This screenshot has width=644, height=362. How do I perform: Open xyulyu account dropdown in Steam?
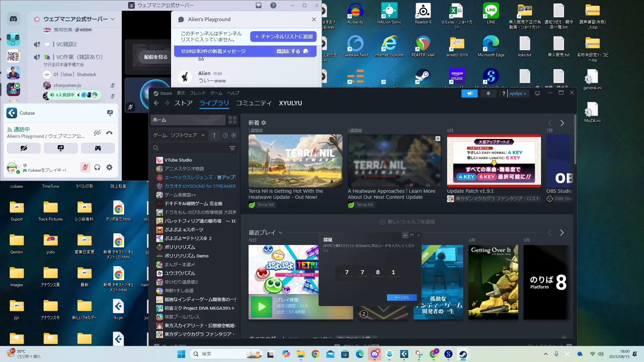(518, 94)
